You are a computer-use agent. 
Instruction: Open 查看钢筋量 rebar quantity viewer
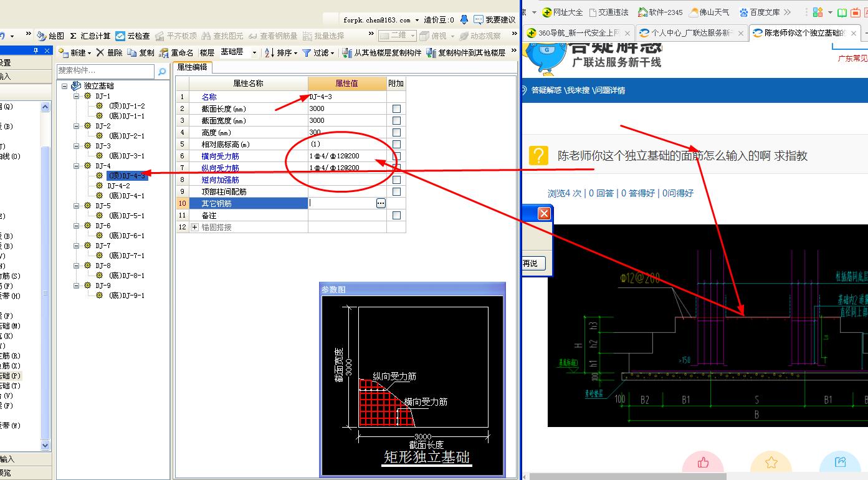(273, 36)
